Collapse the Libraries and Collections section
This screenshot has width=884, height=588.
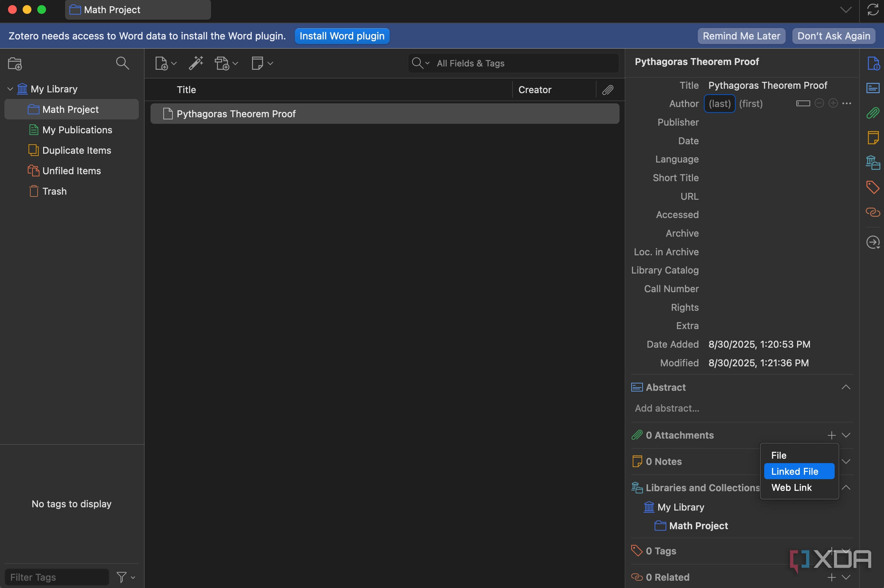point(846,488)
